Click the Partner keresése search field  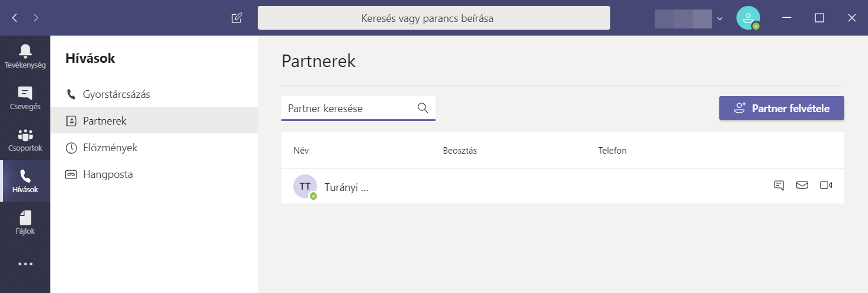350,109
